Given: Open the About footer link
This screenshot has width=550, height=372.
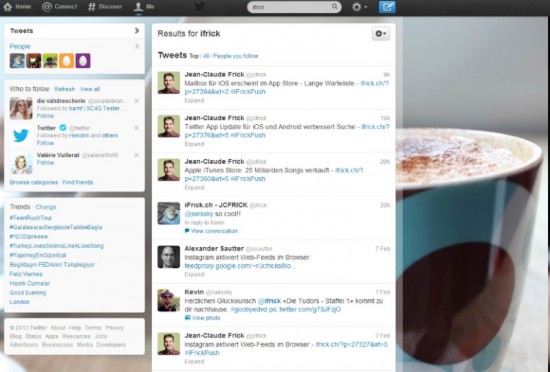Looking at the screenshot, I should pos(58,328).
